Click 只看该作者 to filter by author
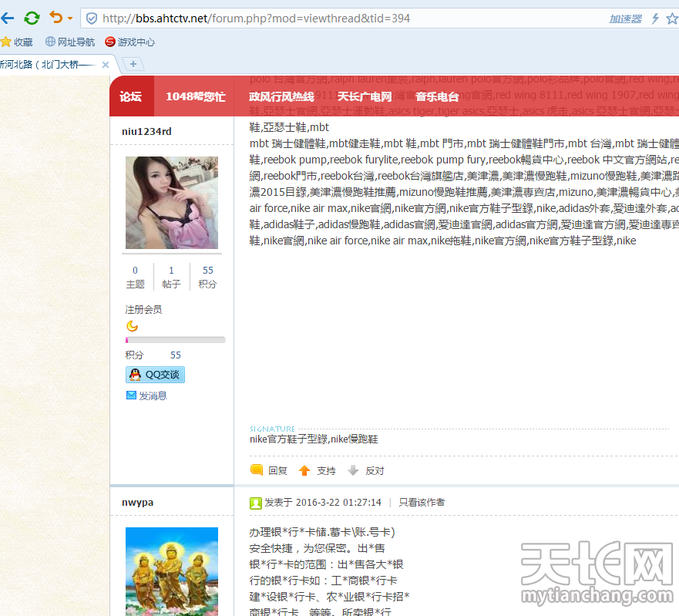Screen dimensions: 679x616 coord(422,502)
